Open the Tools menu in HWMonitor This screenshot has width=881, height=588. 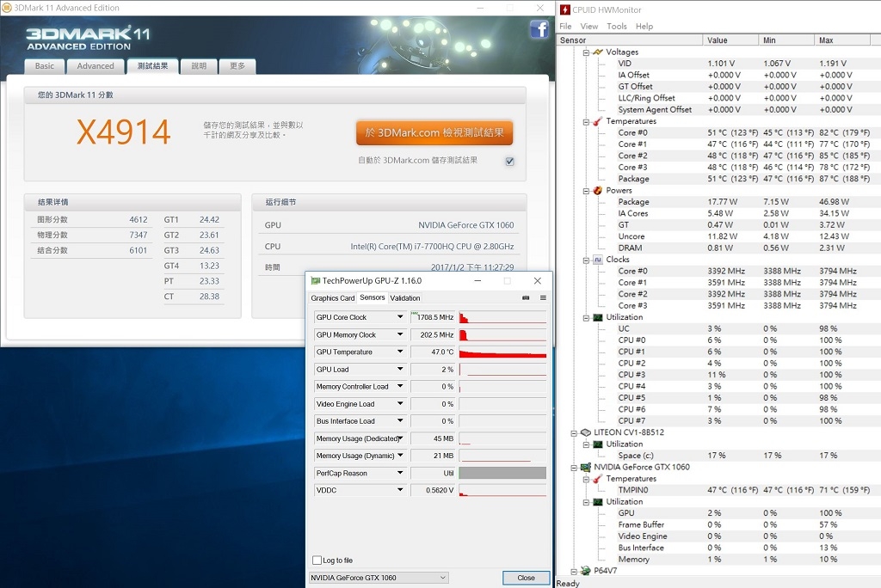point(616,27)
